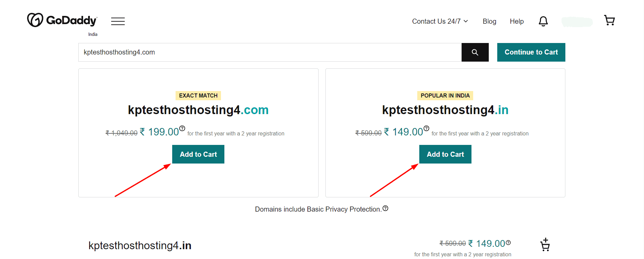Open the Help menu item
The height and width of the screenshot is (259, 644).
[517, 21]
